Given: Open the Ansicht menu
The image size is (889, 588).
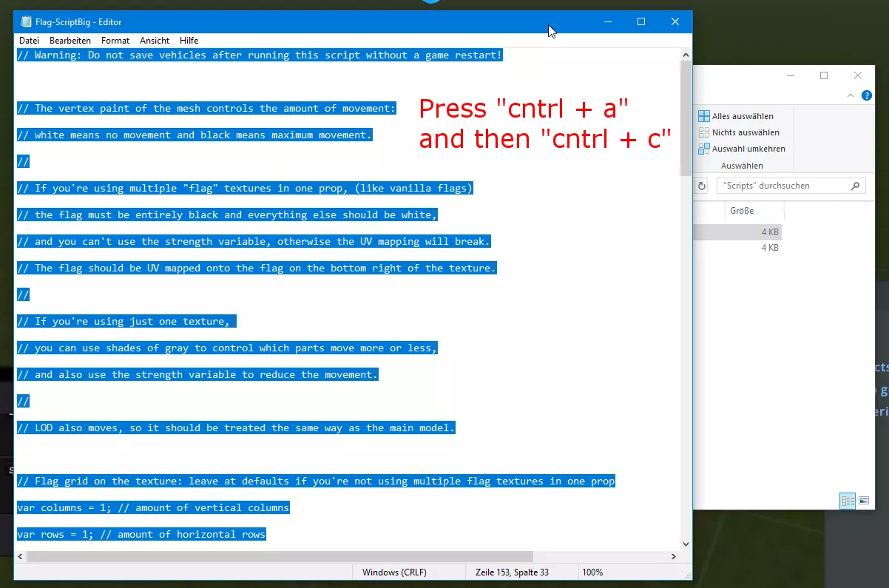Looking at the screenshot, I should click(x=155, y=41).
